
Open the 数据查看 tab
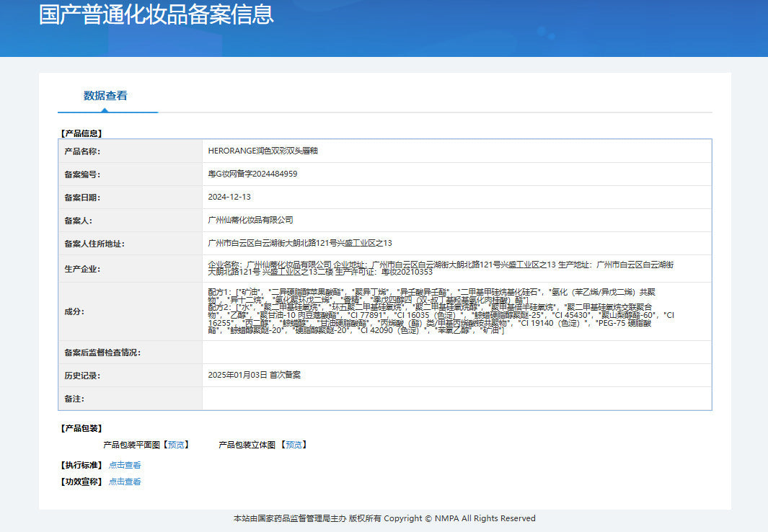105,95
